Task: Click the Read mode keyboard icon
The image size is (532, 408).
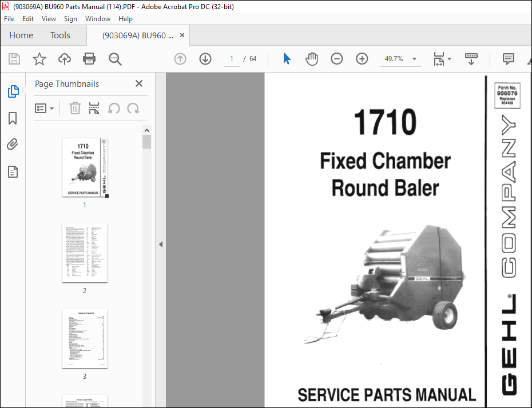Action: click(x=471, y=59)
